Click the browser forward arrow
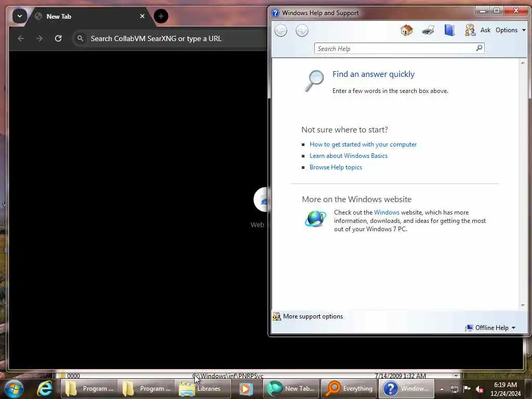Screen dimensions: 532x399 pyautogui.click(x=39, y=38)
